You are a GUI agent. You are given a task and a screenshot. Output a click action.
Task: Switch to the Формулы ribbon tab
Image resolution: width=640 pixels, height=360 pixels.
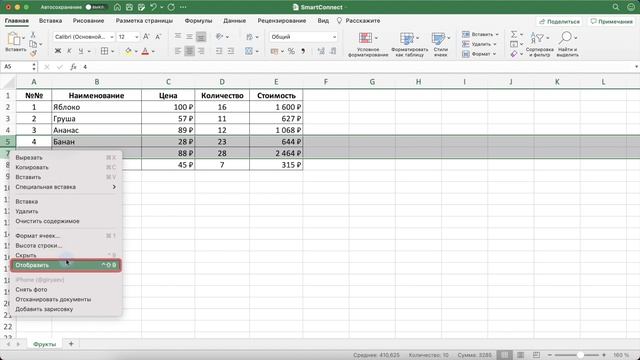198,20
